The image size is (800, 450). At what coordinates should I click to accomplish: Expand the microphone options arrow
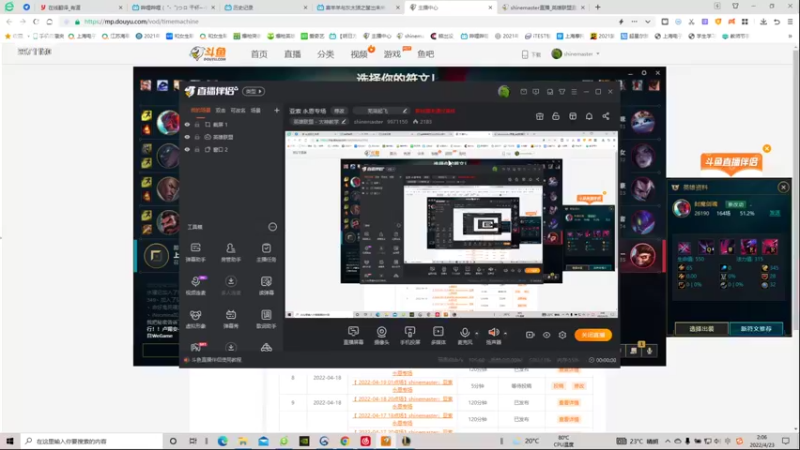(x=477, y=334)
